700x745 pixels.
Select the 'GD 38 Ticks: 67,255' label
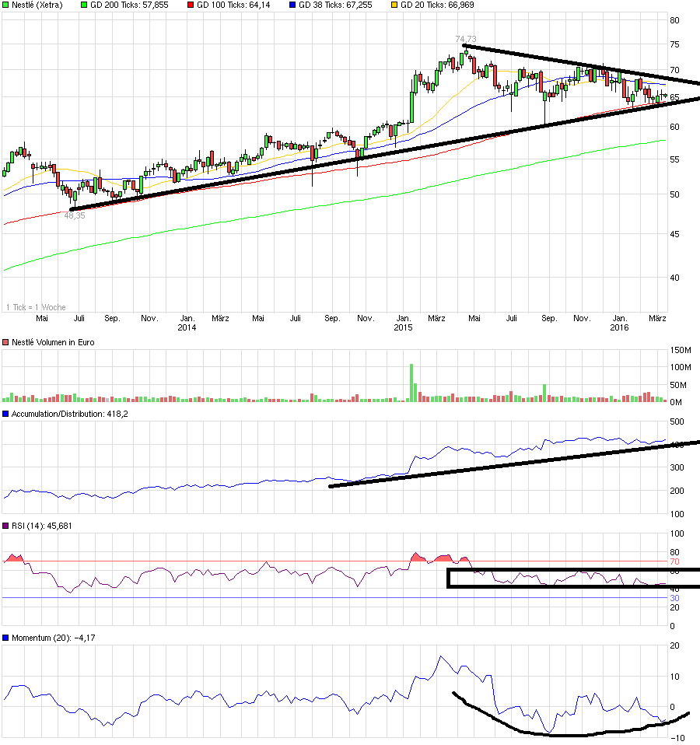tap(335, 5)
